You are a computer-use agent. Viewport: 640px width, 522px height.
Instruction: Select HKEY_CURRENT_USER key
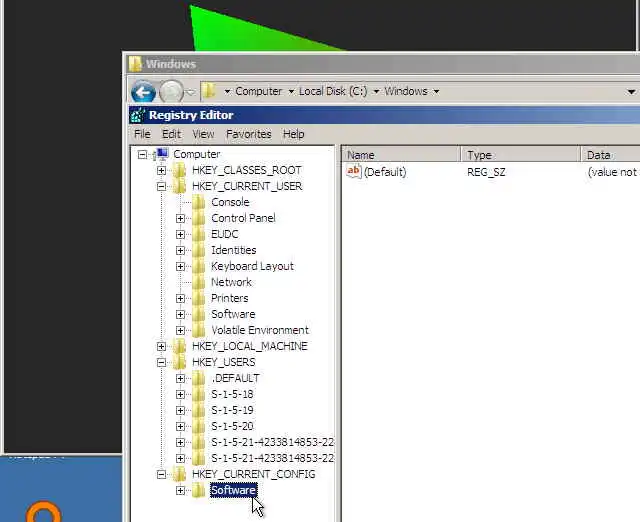click(247, 186)
